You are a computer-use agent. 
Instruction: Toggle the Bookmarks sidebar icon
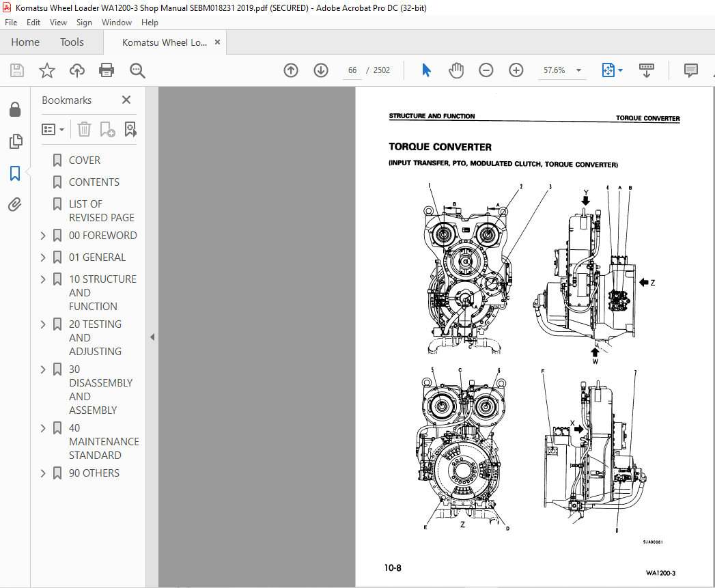15,173
